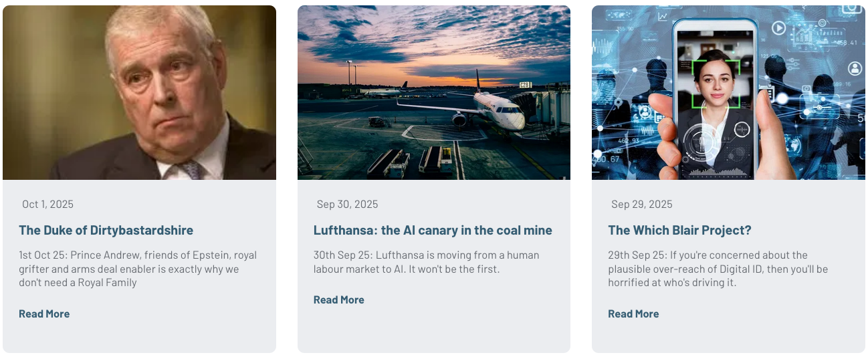This screenshot has width=868, height=357.
Task: Click the play icon in Digital ID image
Action: 778,28
